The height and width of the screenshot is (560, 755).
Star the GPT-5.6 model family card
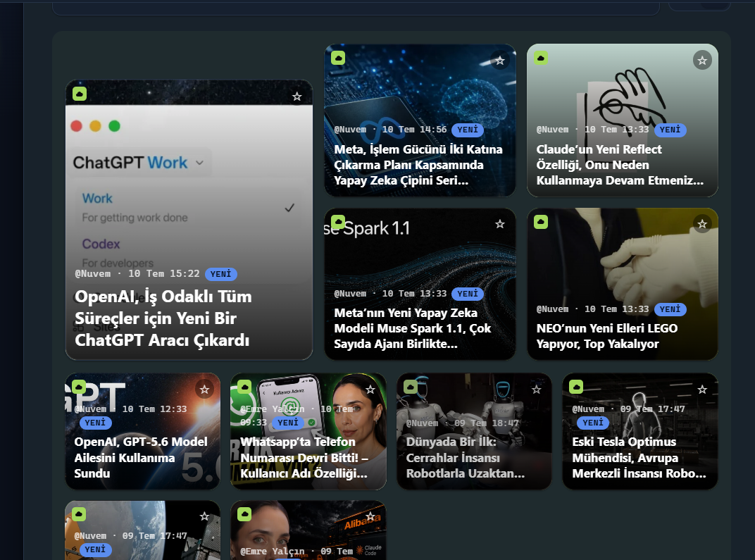point(205,390)
